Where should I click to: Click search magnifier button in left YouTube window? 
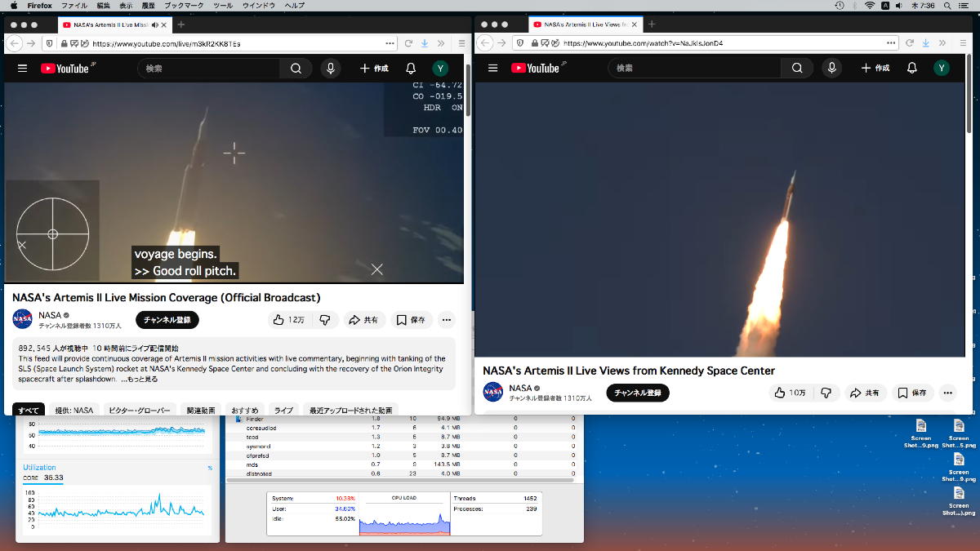point(296,69)
